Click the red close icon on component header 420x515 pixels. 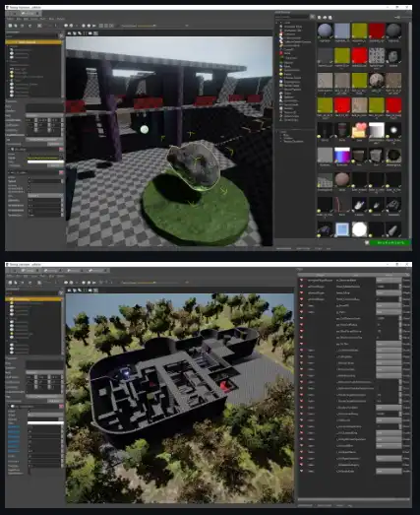[x=61, y=150]
